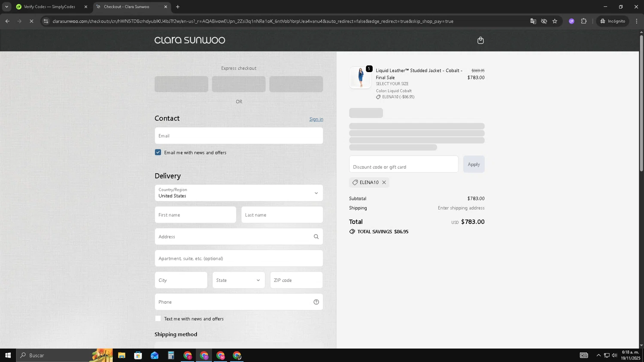Click the touch keyboard tray icon

coord(584,355)
